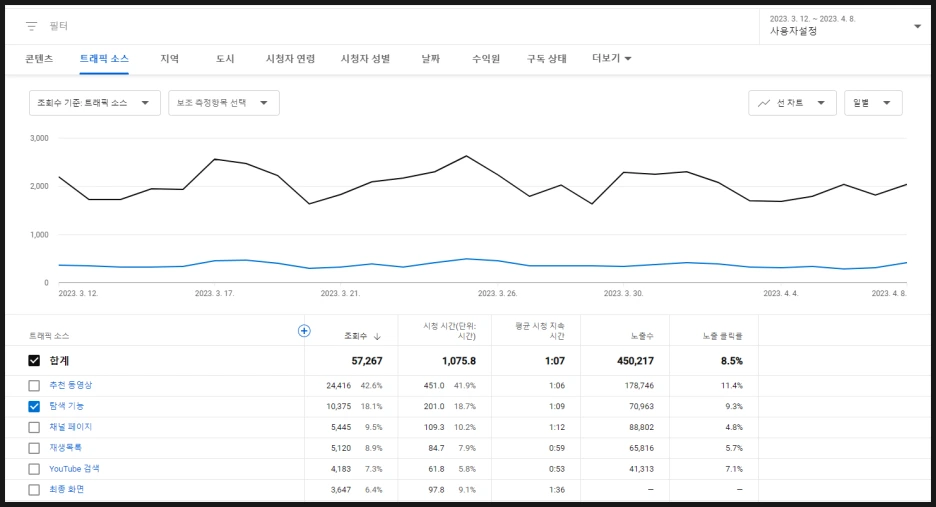Check the 재생목록 checkbox
936x507 pixels.
pos(34,448)
